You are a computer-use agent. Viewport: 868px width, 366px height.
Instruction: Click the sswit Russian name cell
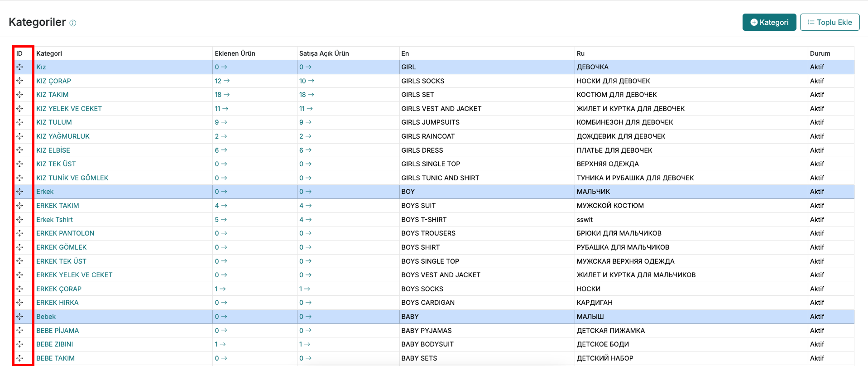[x=691, y=220]
